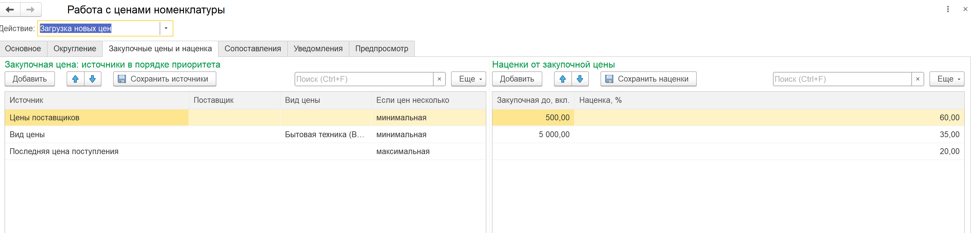Click the Поставщик column header
This screenshot has height=233, width=980.
click(234, 100)
